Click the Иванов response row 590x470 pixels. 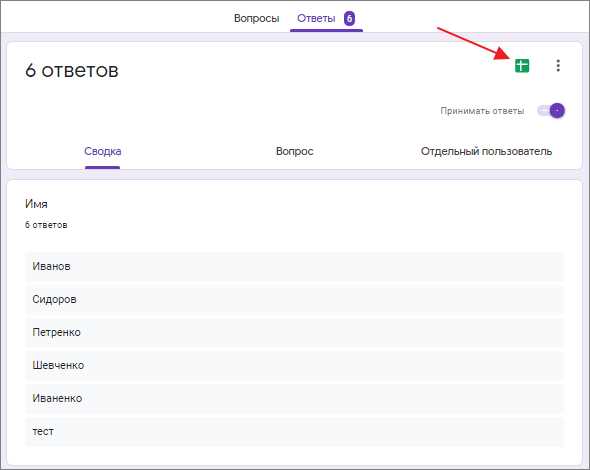pyautogui.click(x=294, y=266)
